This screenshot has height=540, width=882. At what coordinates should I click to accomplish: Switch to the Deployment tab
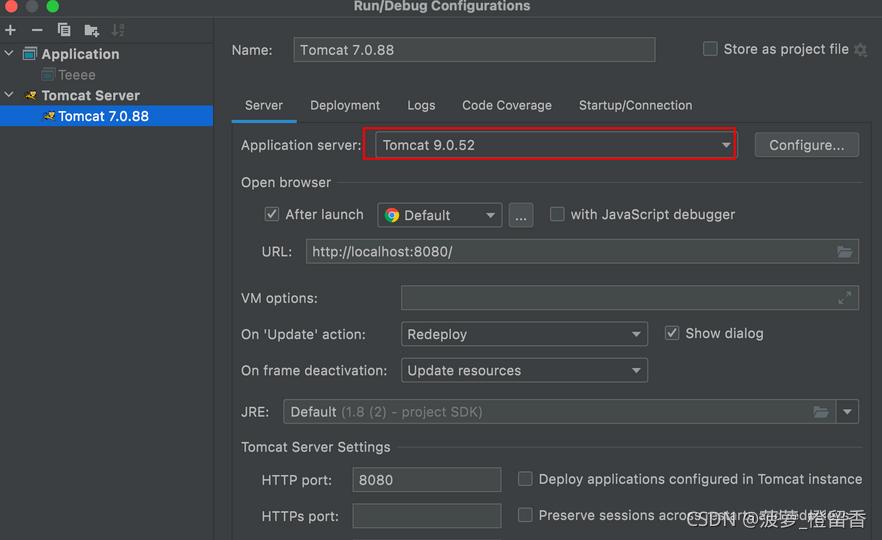(345, 105)
